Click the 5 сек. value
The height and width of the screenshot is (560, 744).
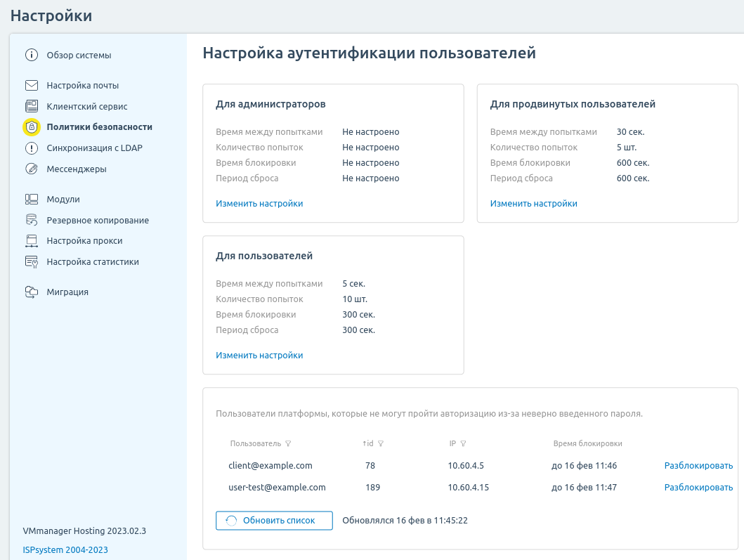click(353, 284)
